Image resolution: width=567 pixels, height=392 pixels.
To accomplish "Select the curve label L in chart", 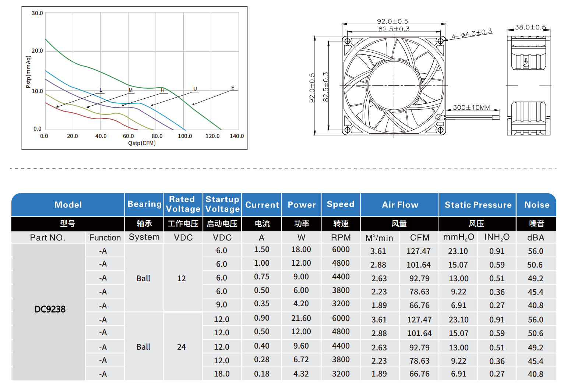I will 101,90.
